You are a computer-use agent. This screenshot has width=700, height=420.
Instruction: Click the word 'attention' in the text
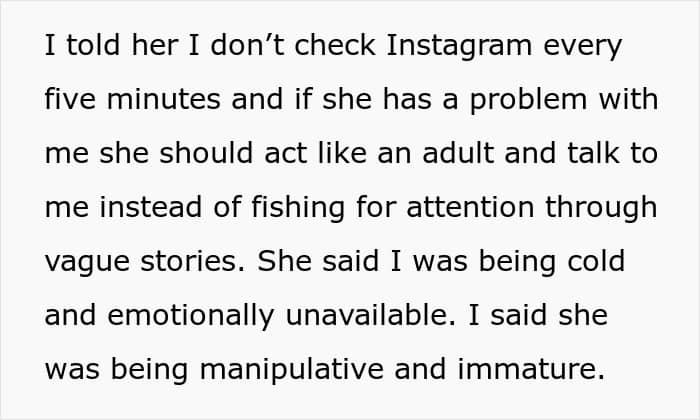(470, 207)
